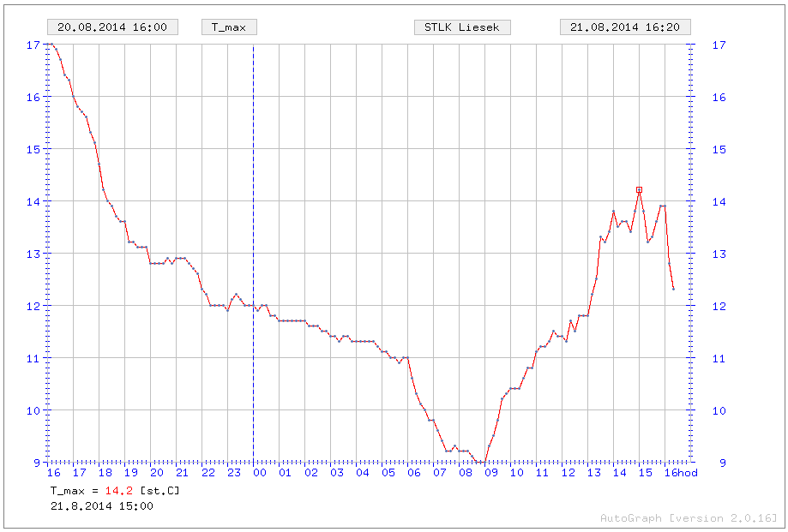This screenshot has height=532, width=788.
Task: Click the [st.C] unit label
Action: tap(159, 491)
